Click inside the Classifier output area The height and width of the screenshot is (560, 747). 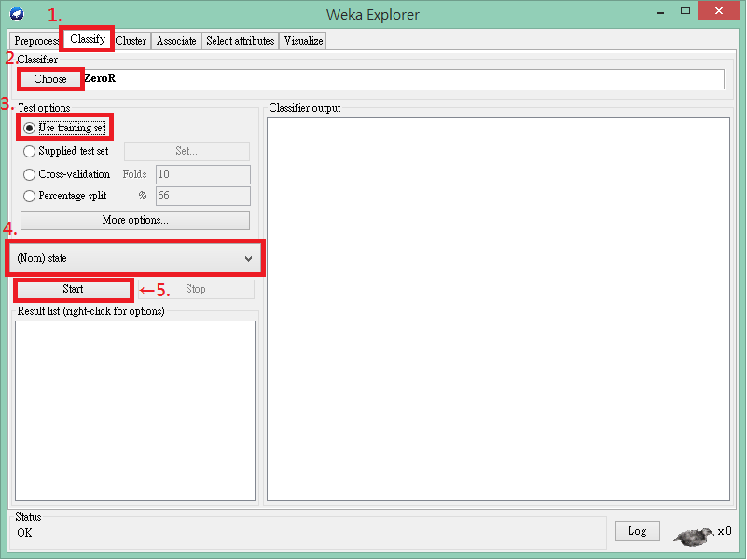pos(498,309)
